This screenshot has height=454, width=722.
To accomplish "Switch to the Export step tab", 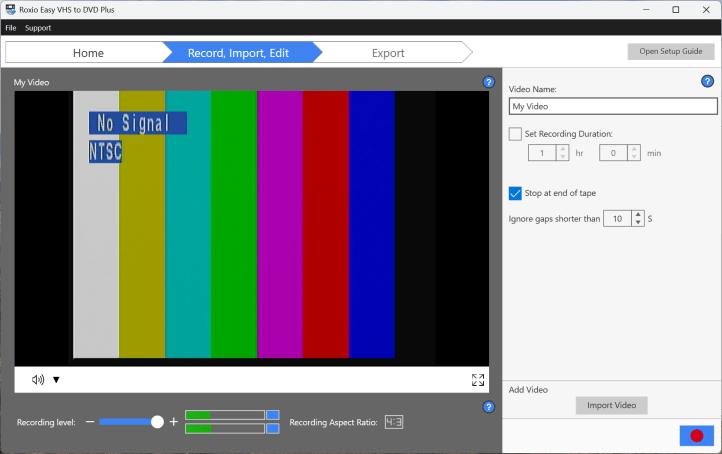I will (388, 53).
